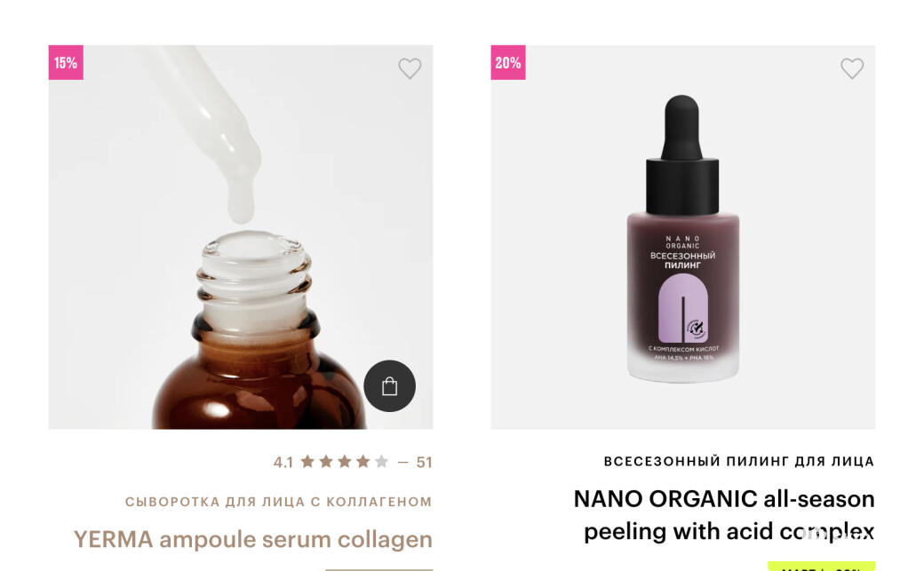Open NANO ORGANIC all-season peeling title
The width and height of the screenshot is (924, 571).
point(724,515)
